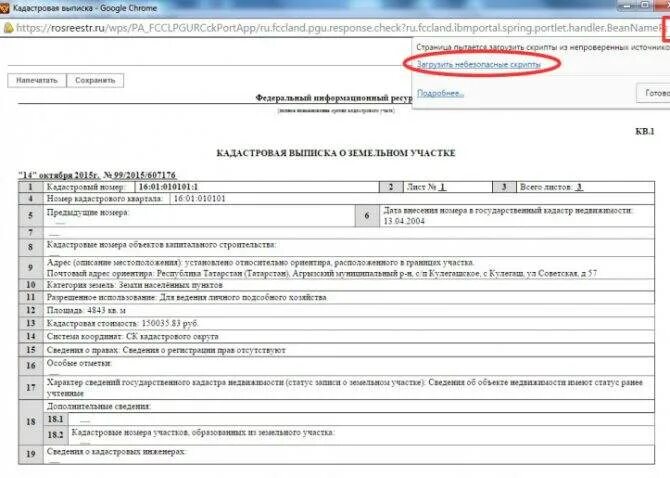This screenshot has width=670, height=478.
Task: Click the Дополнительные сведения row
Action: [x=349, y=406]
